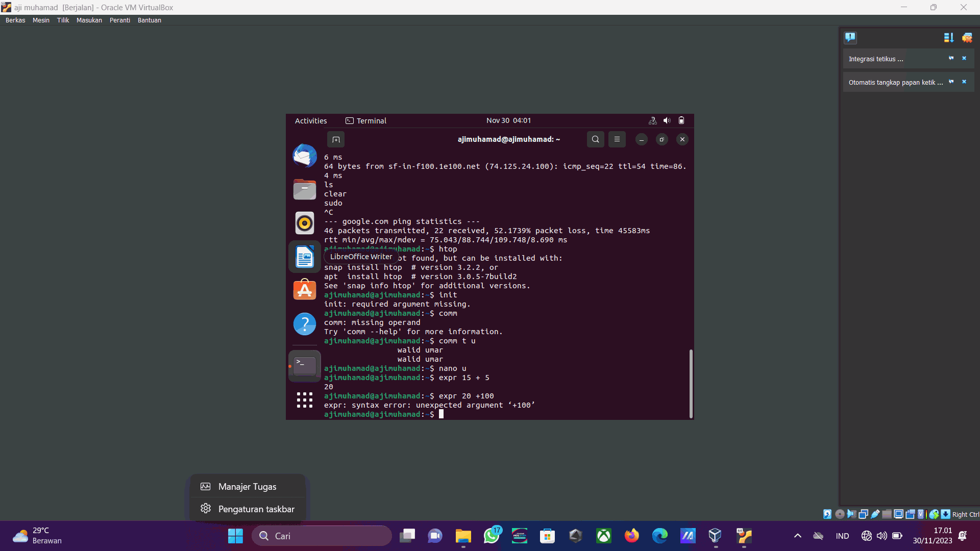
Task: Show Applications grid in Ubuntu dock
Action: click(305, 400)
